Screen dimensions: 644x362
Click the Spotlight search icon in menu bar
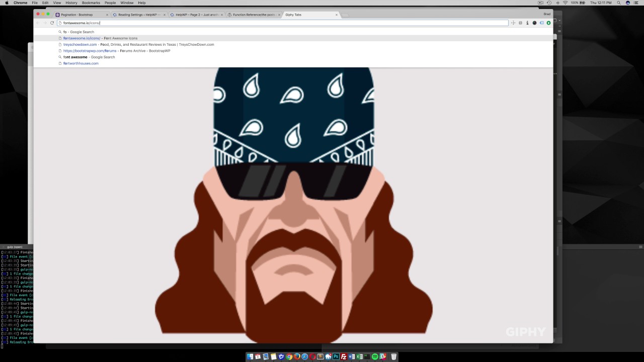point(619,3)
